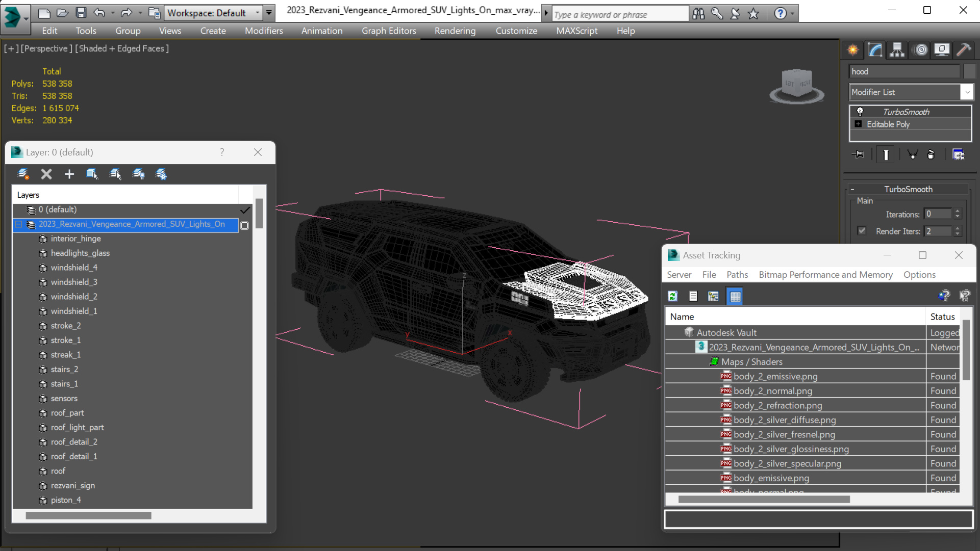Open the Create command panel tab

point(853,50)
